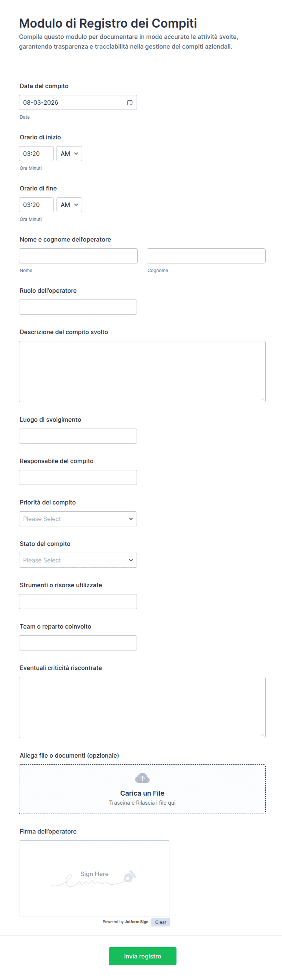Viewport: 282px width, 980px height.
Task: Expand the start time AM/PM dropdown
Action: (x=69, y=154)
